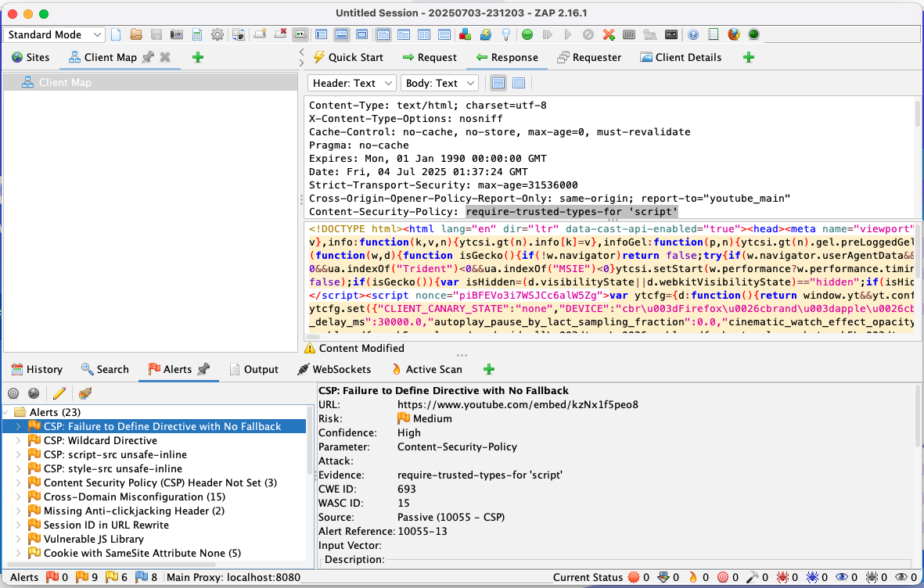This screenshot has height=588, width=924.
Task: Switch to the Request tab
Action: (430, 57)
